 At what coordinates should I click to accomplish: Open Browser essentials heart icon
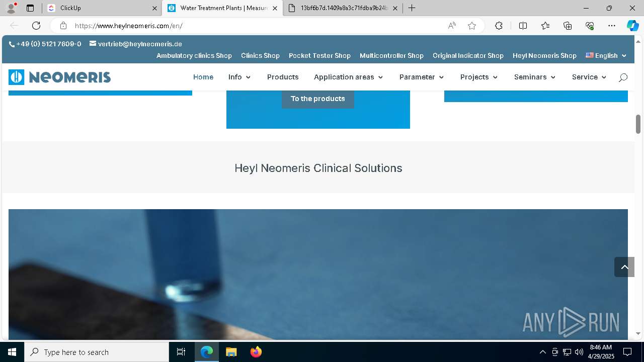pos(590,26)
